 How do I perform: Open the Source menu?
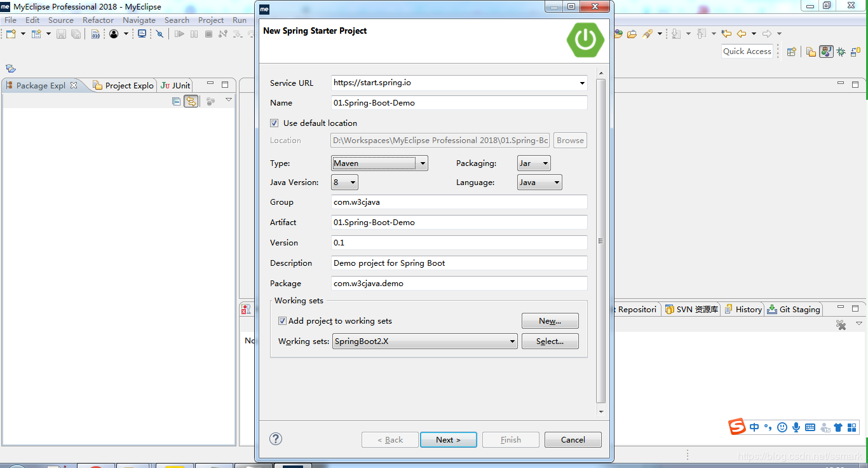tap(61, 20)
